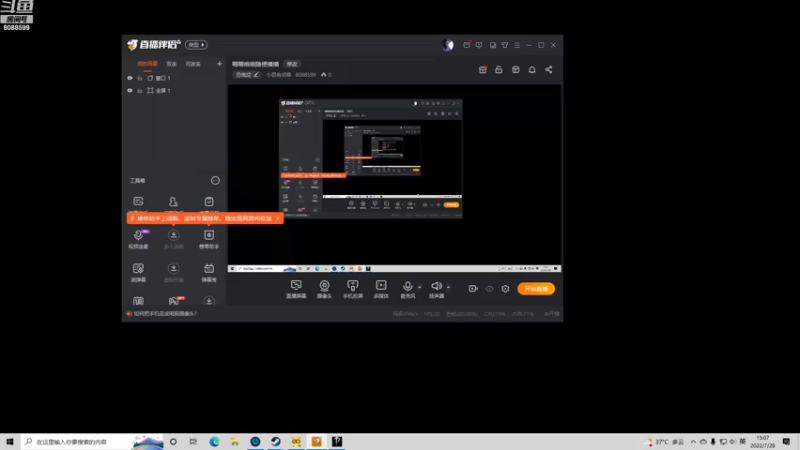The image size is (800, 450).
Task: Toggle visibility of the 窗口 1 source
Action: (x=130, y=78)
